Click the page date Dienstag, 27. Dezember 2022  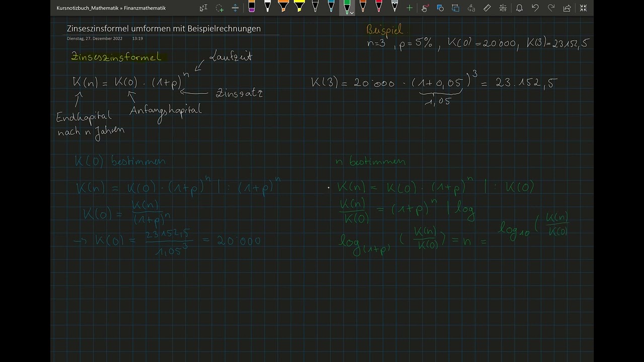95,39
